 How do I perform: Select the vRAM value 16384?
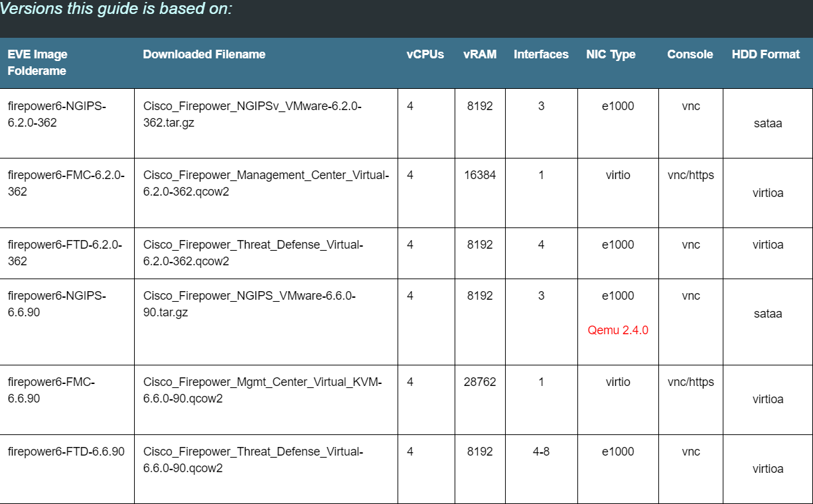click(480, 176)
